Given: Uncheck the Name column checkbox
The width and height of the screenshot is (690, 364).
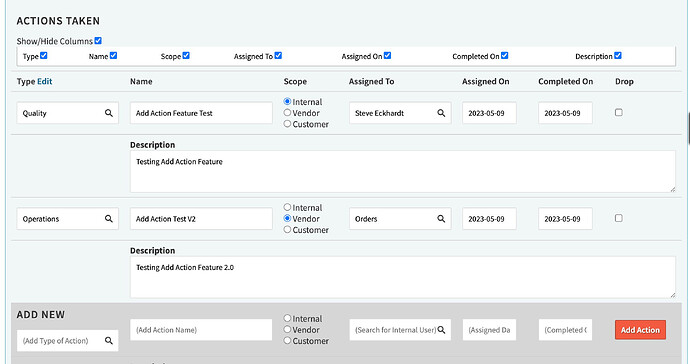Looking at the screenshot, I should (x=113, y=55).
